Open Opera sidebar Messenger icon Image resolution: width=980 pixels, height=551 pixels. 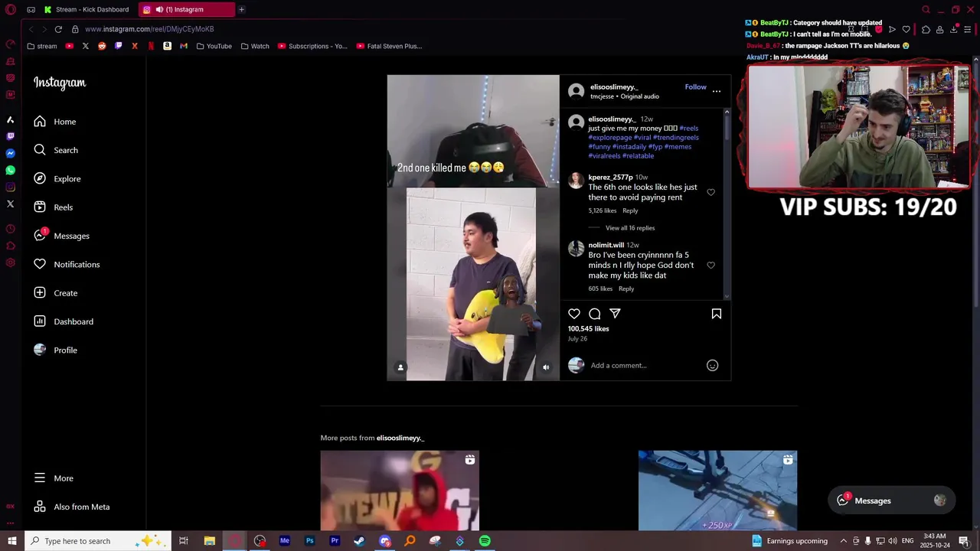(x=10, y=153)
